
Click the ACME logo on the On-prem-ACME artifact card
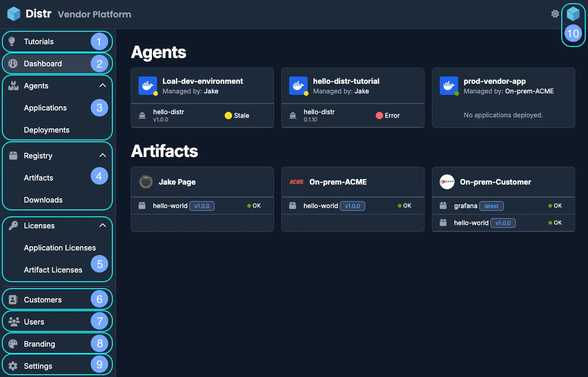297,182
